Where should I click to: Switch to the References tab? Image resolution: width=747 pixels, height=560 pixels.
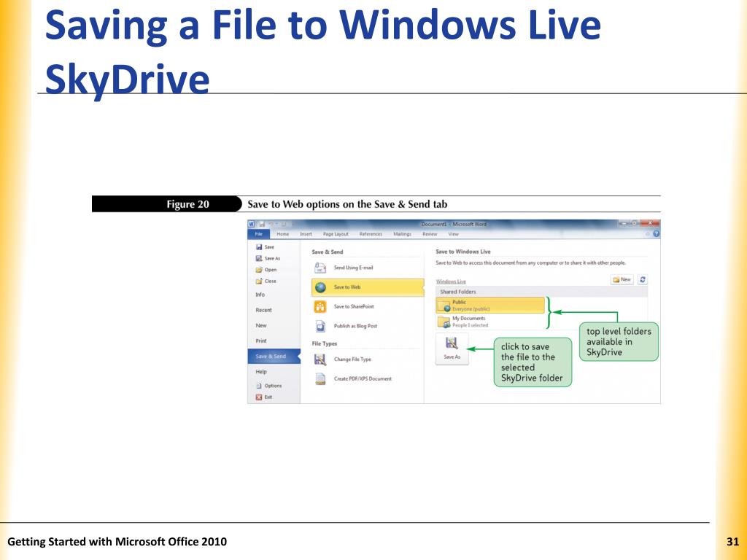(x=371, y=234)
